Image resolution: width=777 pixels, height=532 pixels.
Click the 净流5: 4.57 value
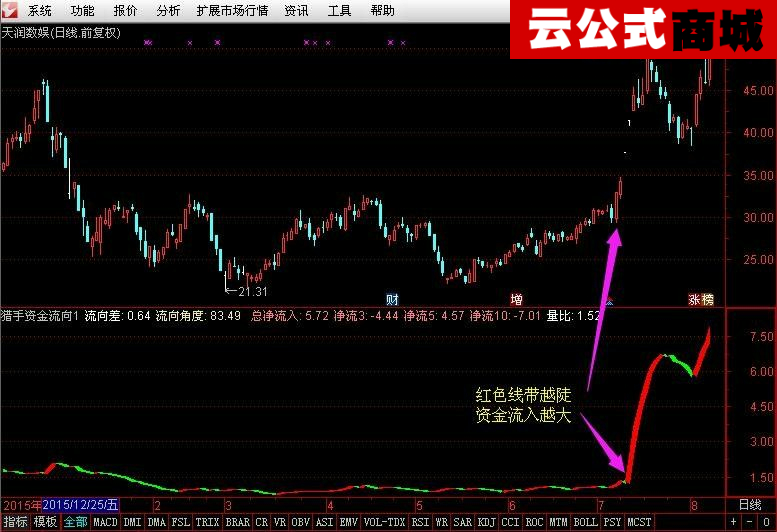pyautogui.click(x=434, y=316)
